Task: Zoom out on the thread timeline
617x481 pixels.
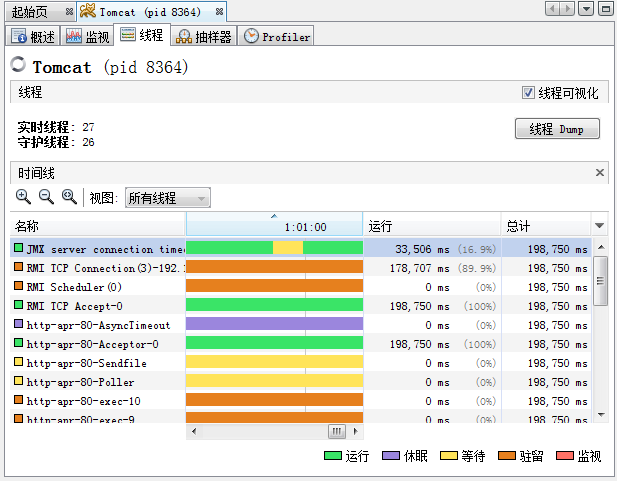Action: 46,197
